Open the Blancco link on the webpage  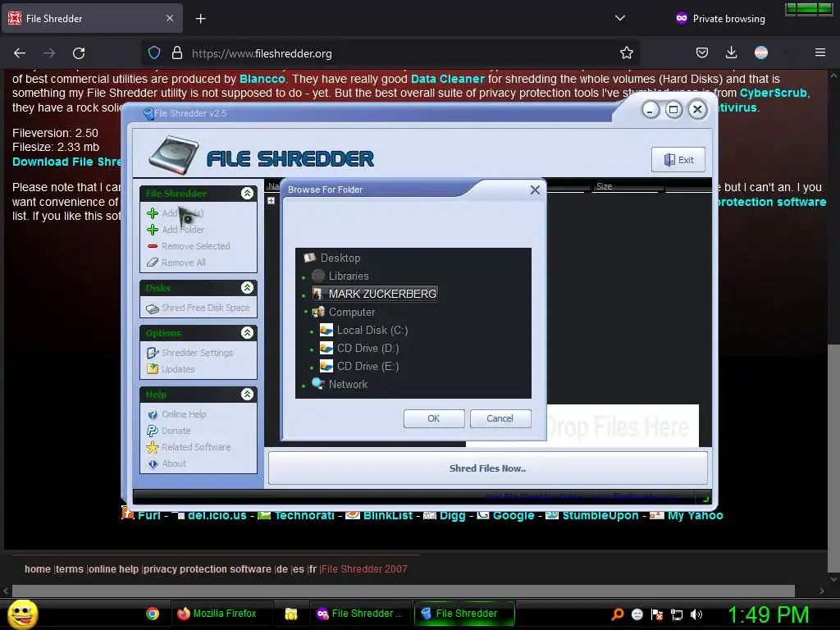pos(262,79)
